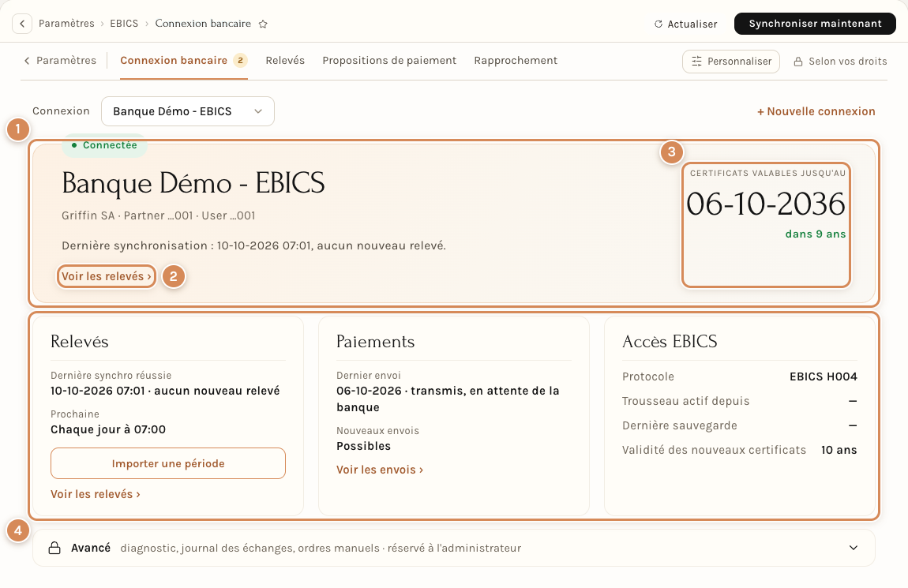Screen dimensions: 908x588
Task: Click the badge 2 on Connexion bancaire tab
Action: pyautogui.click(x=240, y=60)
